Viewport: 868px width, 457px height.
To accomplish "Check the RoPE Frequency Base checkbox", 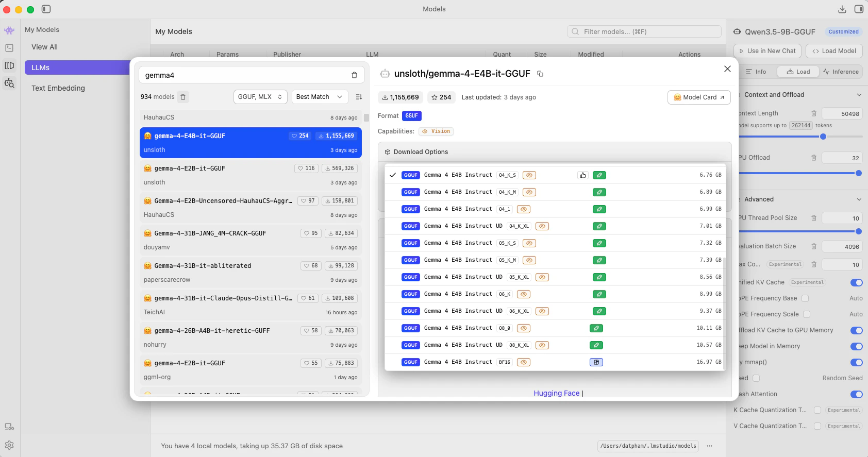I will [805, 298].
